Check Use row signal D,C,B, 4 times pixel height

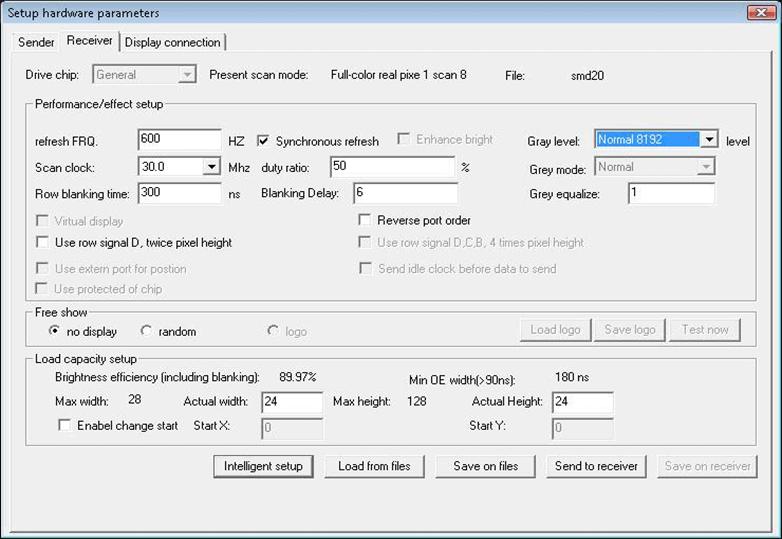(x=365, y=242)
